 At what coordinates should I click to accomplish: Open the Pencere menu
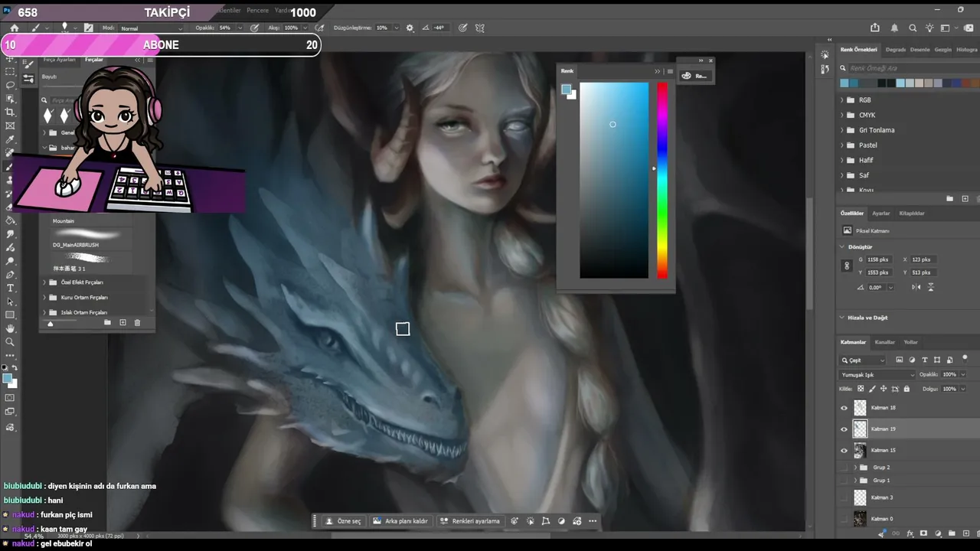(x=257, y=11)
